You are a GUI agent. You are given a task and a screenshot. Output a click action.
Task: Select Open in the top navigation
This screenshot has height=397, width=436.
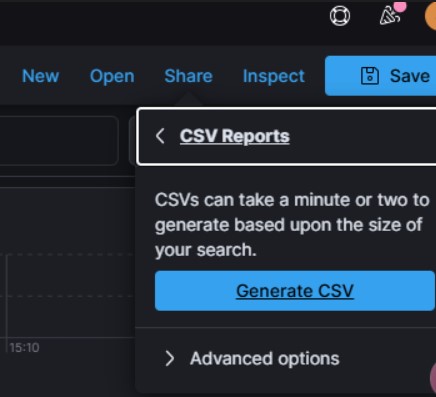tap(112, 76)
